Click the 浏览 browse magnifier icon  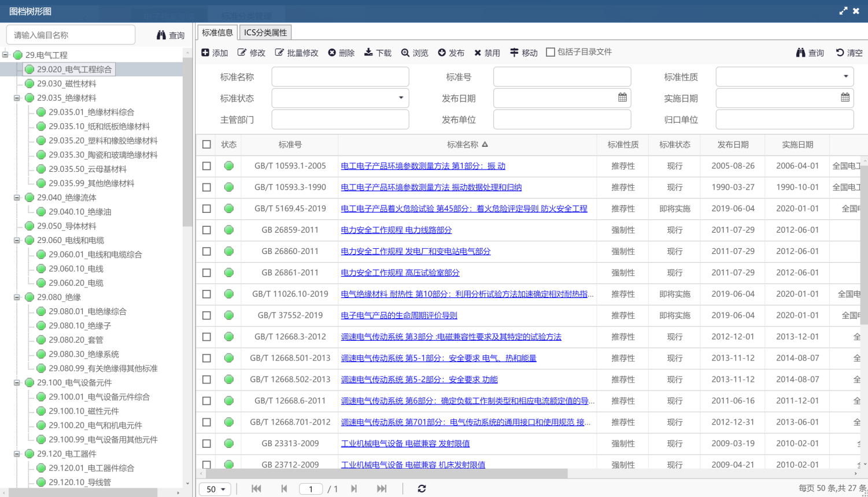tap(405, 53)
